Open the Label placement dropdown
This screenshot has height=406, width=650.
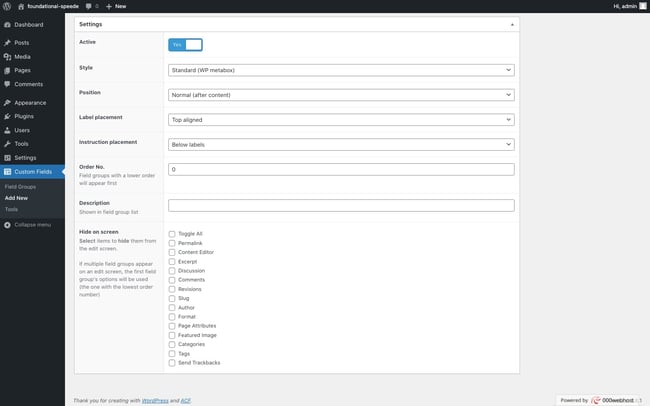click(341, 119)
